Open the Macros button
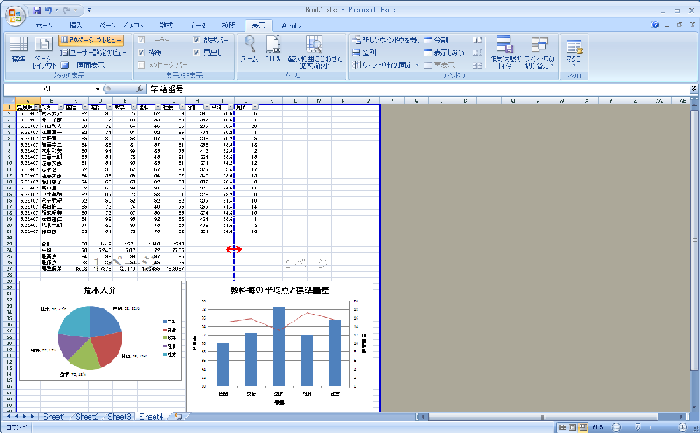Viewport: 700px width, 433px height. [x=574, y=48]
